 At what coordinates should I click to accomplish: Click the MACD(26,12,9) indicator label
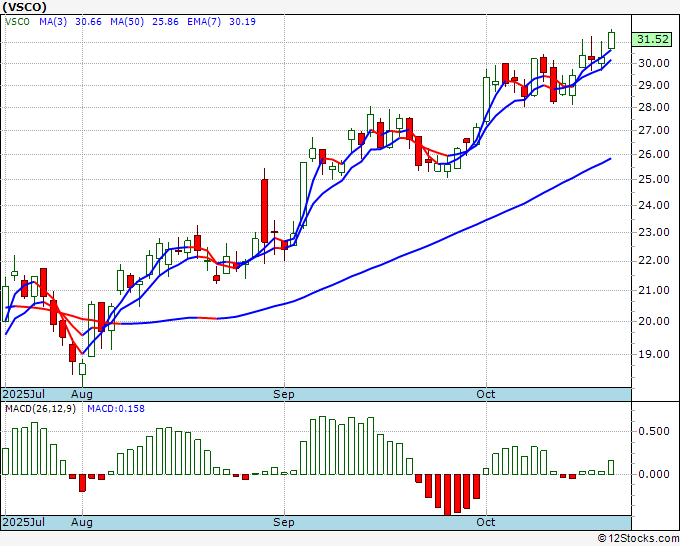click(x=40, y=409)
